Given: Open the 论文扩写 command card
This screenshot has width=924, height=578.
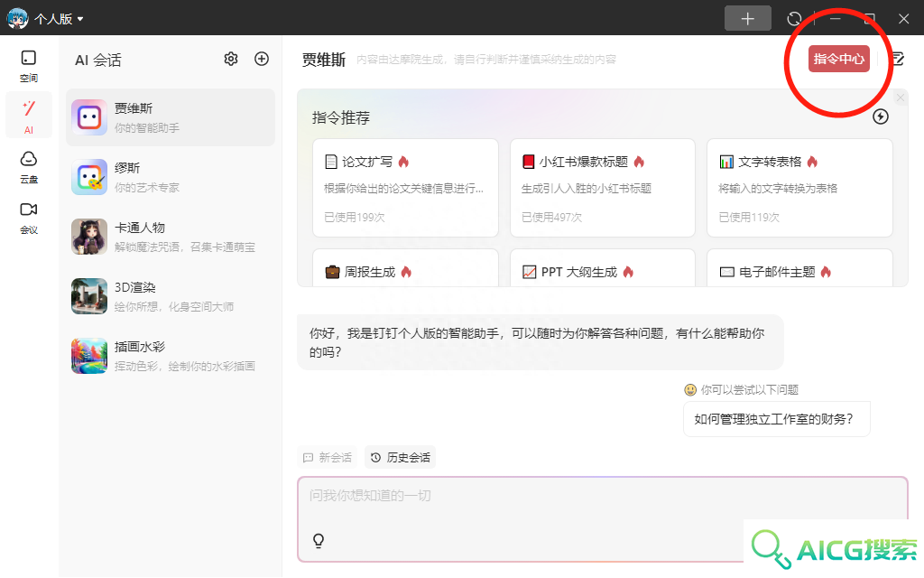Looking at the screenshot, I should [405, 188].
